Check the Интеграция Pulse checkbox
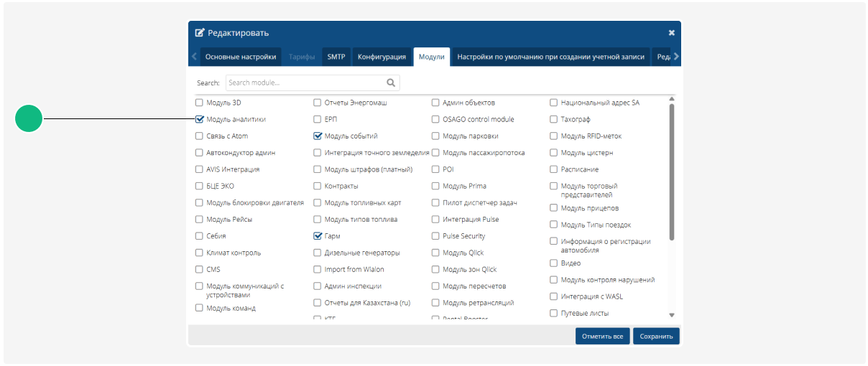868x366 pixels. (x=435, y=219)
